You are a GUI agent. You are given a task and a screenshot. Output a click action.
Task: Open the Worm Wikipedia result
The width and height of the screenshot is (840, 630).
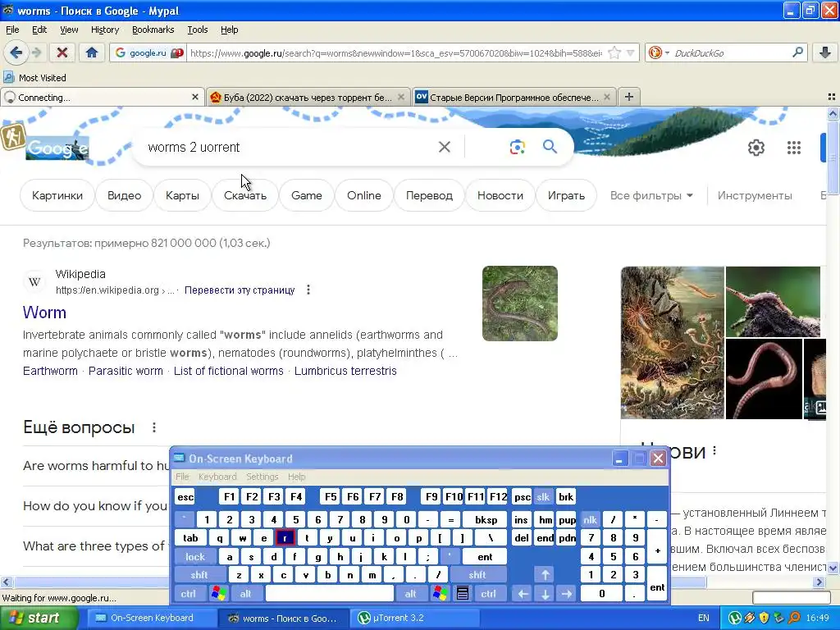44,313
